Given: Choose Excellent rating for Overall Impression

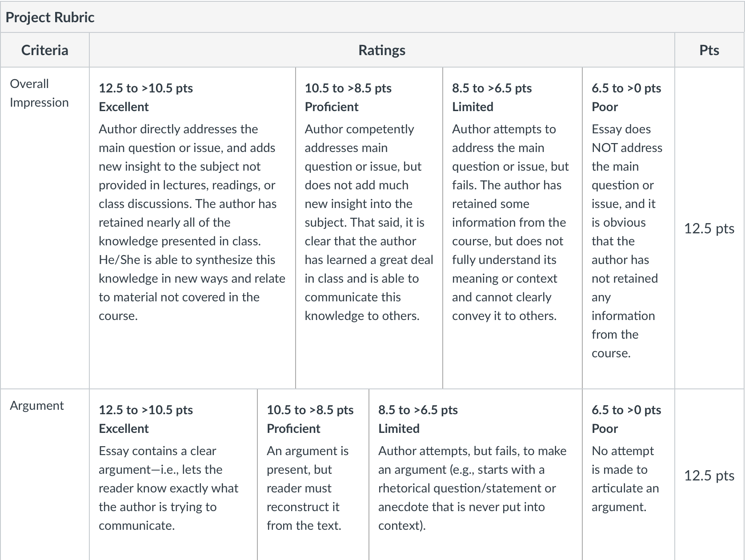Looking at the screenshot, I should pyautogui.click(x=192, y=228).
